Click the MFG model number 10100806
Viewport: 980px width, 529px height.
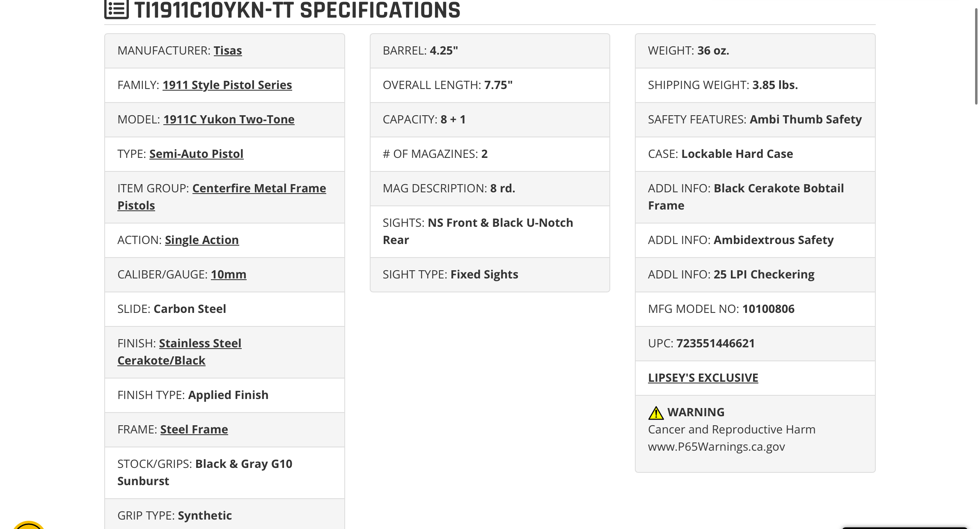point(768,309)
